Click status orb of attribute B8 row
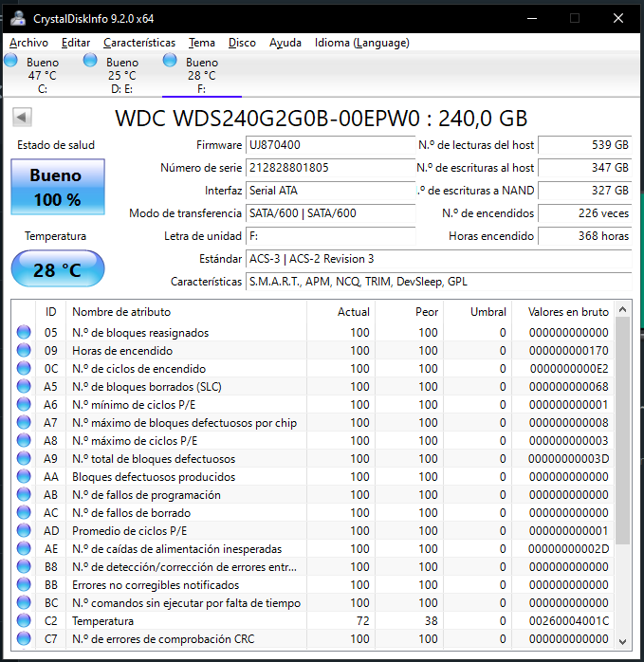Image resolution: width=644 pixels, height=662 pixels. tap(24, 566)
